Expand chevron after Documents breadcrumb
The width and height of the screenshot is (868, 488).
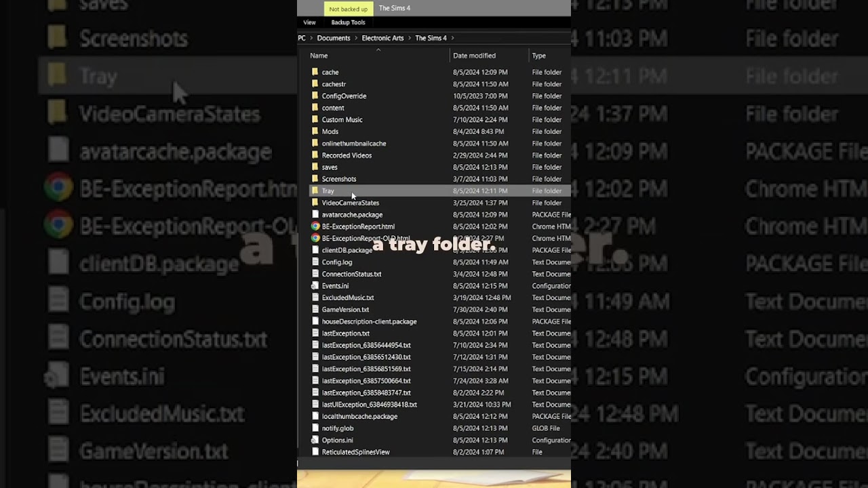[356, 38]
